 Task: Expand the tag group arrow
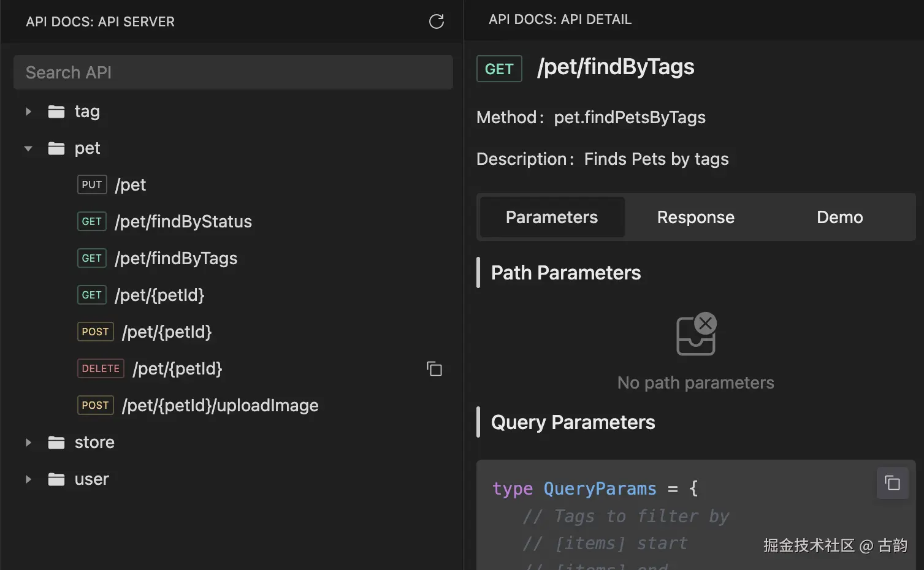28,112
